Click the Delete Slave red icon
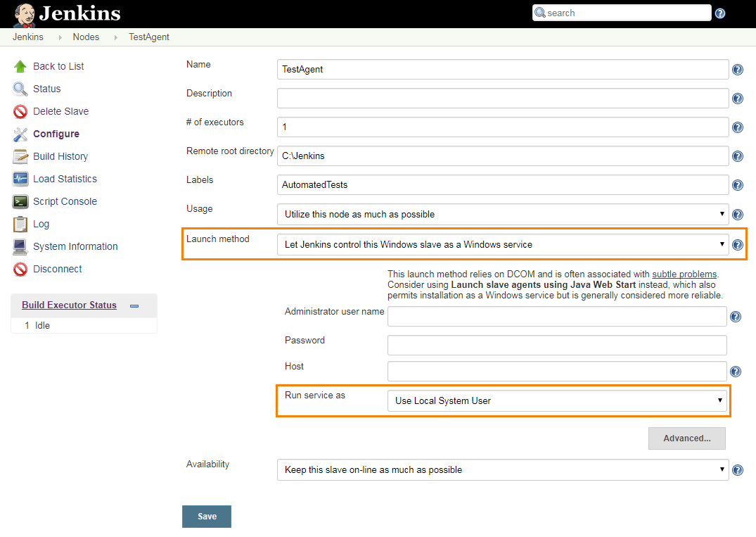Viewport: 756px width, 537px height. point(20,111)
